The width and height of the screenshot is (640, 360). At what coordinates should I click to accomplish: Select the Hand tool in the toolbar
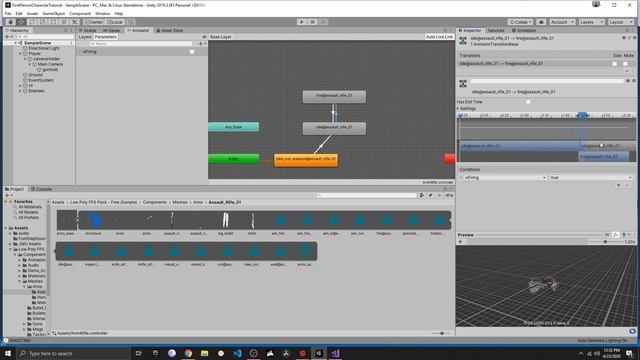11,22
